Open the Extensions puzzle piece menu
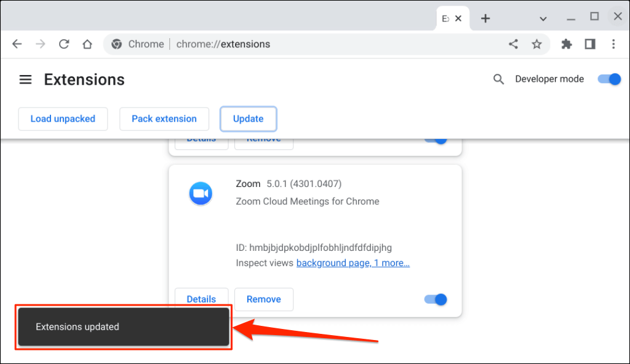This screenshot has width=630, height=364. (x=567, y=44)
